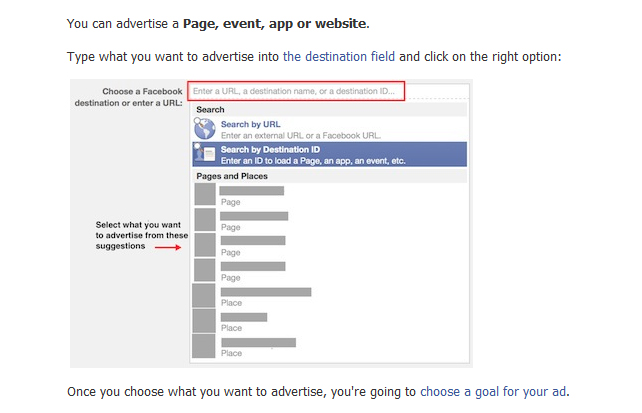The height and width of the screenshot is (413, 642).
Task: Pick the third Page suggestion thumbnail
Action: point(205,245)
